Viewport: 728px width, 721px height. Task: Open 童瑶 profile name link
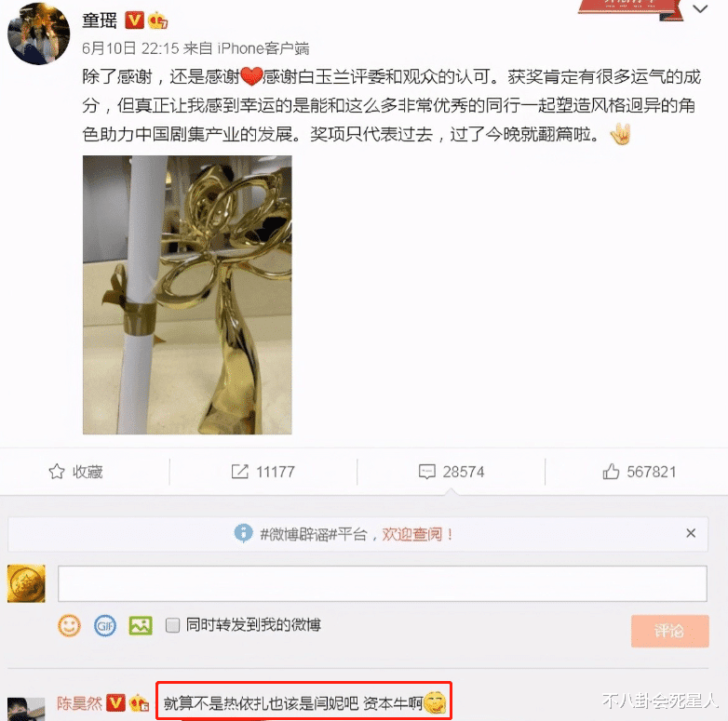click(x=100, y=20)
